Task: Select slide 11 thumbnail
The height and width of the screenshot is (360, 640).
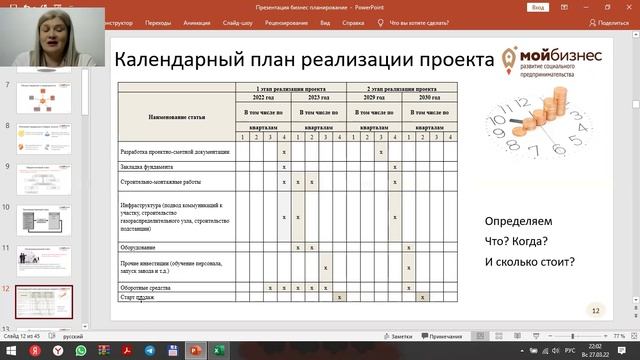Action: tap(44, 261)
